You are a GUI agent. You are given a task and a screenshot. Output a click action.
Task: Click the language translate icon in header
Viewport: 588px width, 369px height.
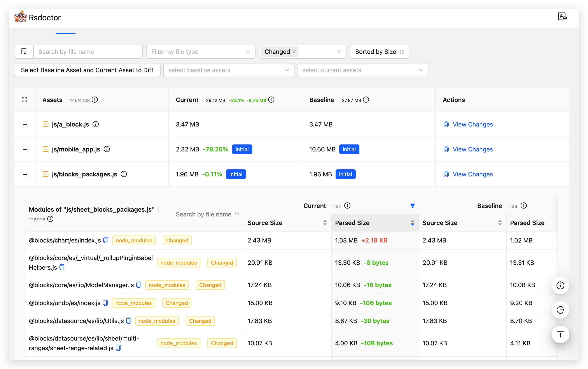562,17
